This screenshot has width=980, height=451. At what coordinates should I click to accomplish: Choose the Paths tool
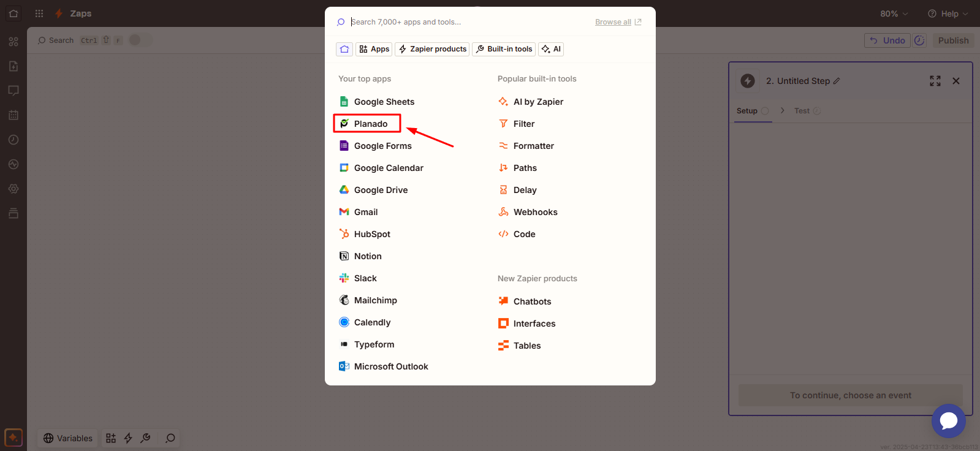point(518,168)
